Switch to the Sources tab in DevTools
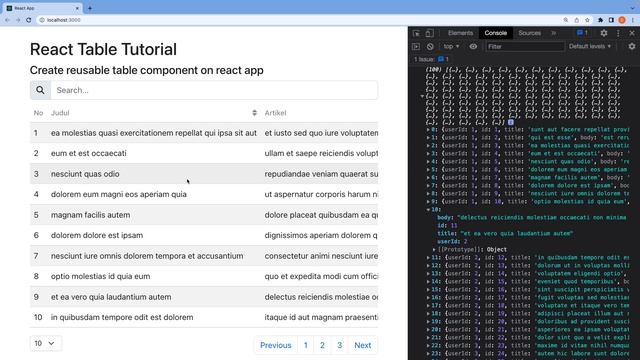The image size is (640, 360). click(x=529, y=33)
